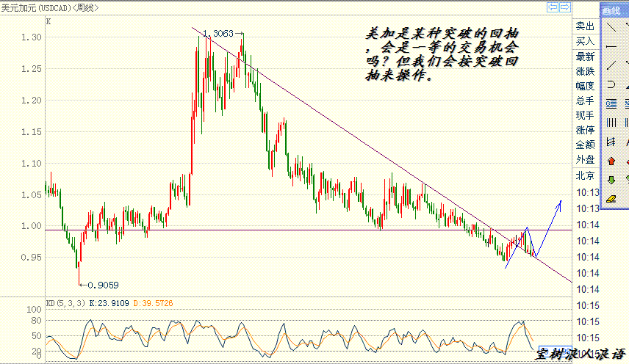The height and width of the screenshot is (364, 629).
Task: Click the chart title 美元加元(USDCAD)<周线>
Action: click(50, 7)
